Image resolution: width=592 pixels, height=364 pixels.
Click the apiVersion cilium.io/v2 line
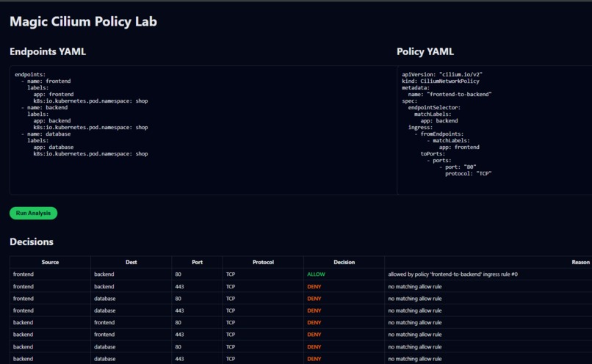[x=442, y=75]
